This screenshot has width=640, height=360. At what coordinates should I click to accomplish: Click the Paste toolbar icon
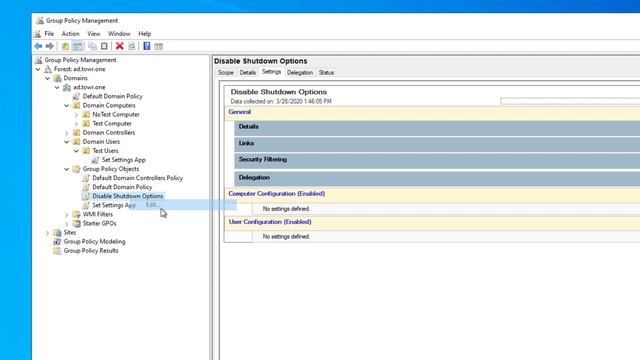[104, 46]
